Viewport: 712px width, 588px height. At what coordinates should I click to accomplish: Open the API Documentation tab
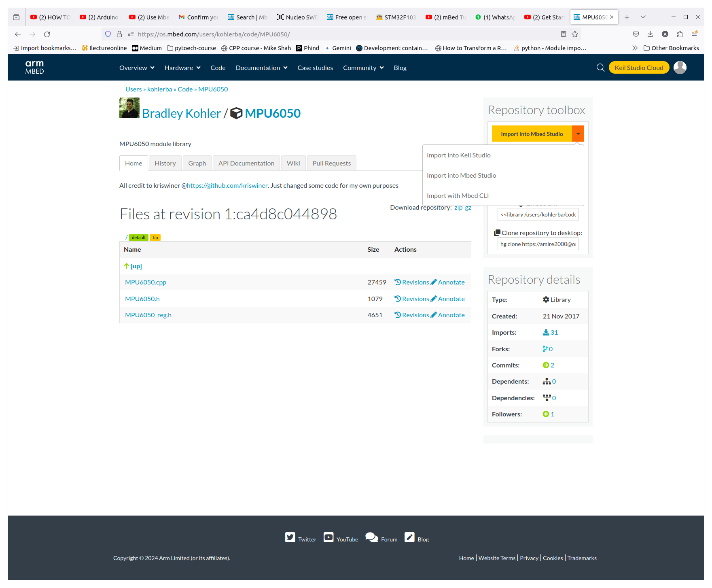pos(246,163)
